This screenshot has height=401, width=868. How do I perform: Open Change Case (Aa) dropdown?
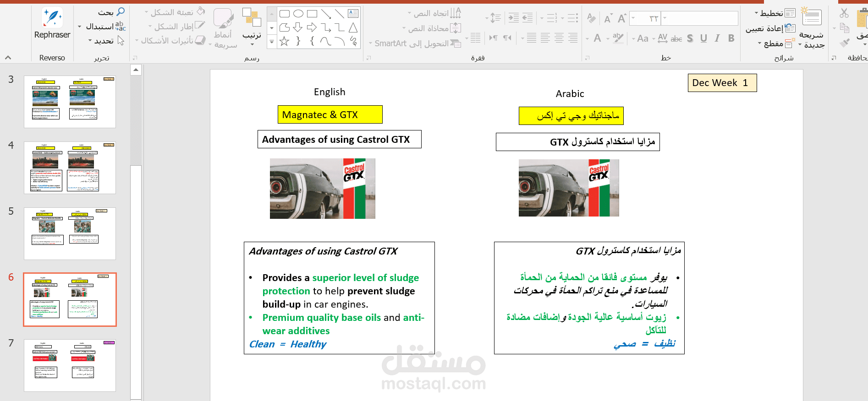(x=640, y=38)
